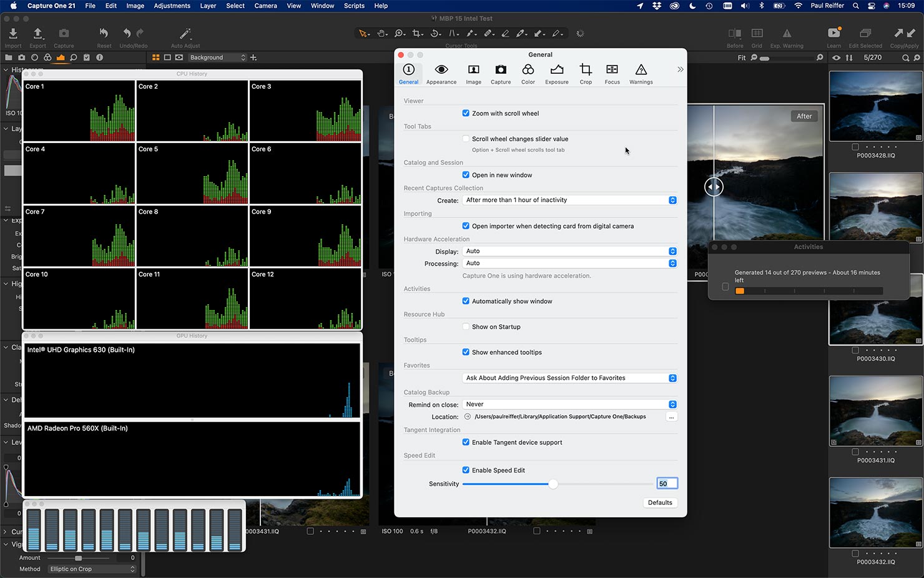
Task: Open the Warnings preferences tab
Action: [x=641, y=74]
